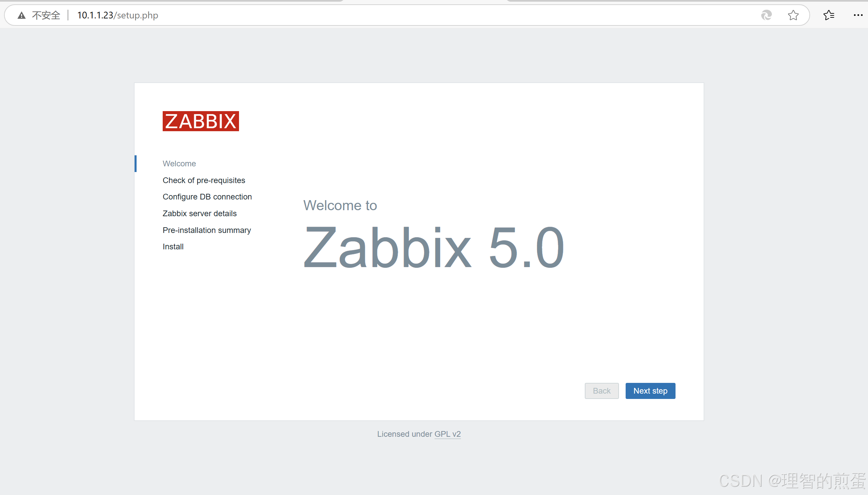The image size is (868, 495).
Task: Click the 不安全 security label
Action: click(46, 15)
